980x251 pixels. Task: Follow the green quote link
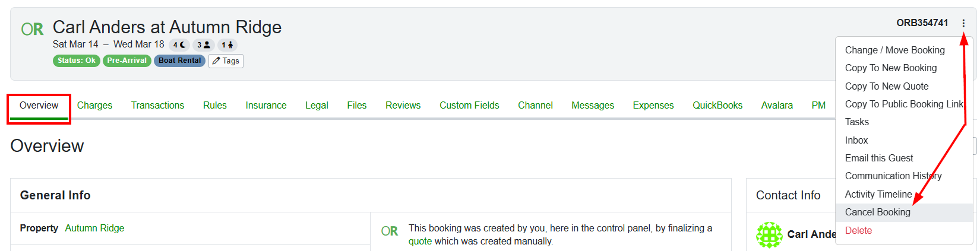[x=420, y=242]
